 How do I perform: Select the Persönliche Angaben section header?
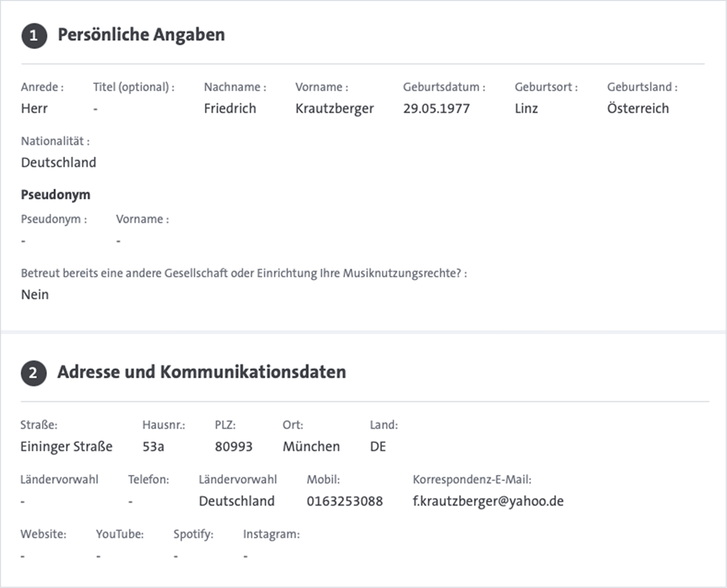tap(141, 35)
